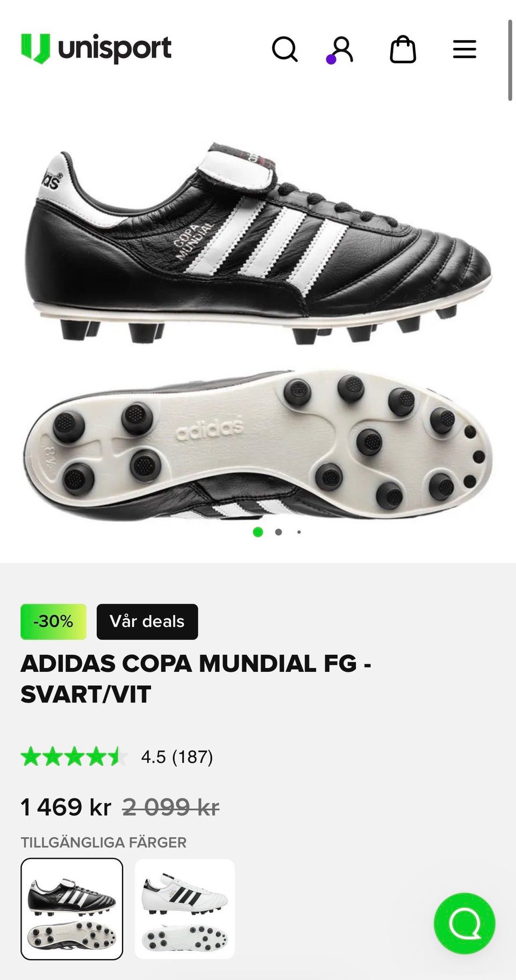Viewport: 516px width, 980px height.
Task: Select the second carousel dot
Action: click(x=278, y=532)
